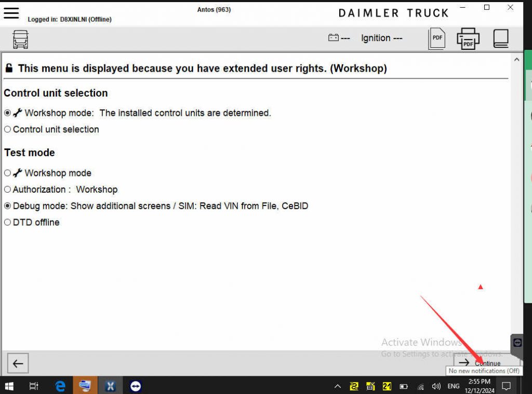The width and height of the screenshot is (532, 394).
Task: Choose the Authorization: Workshop radio option
Action: point(7,189)
